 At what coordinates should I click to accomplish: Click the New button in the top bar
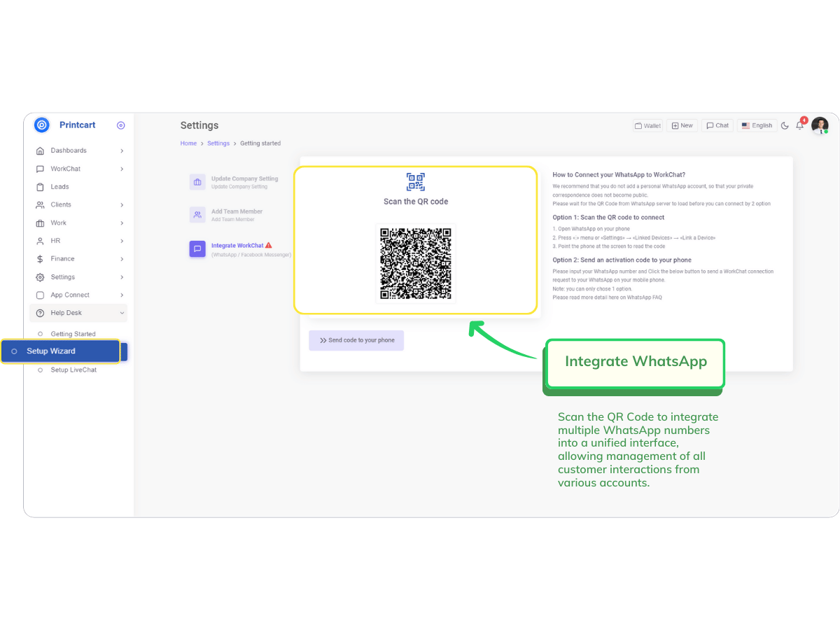click(x=682, y=126)
